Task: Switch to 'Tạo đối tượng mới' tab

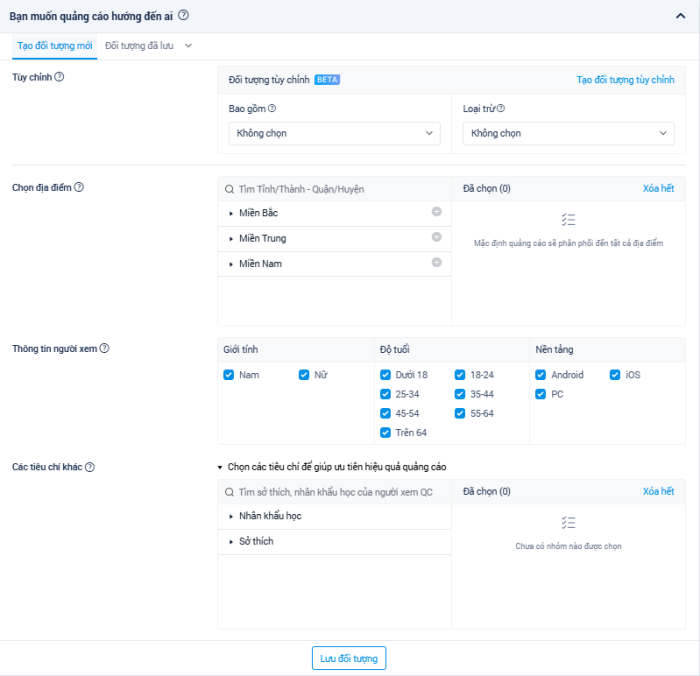Action: tap(54, 46)
